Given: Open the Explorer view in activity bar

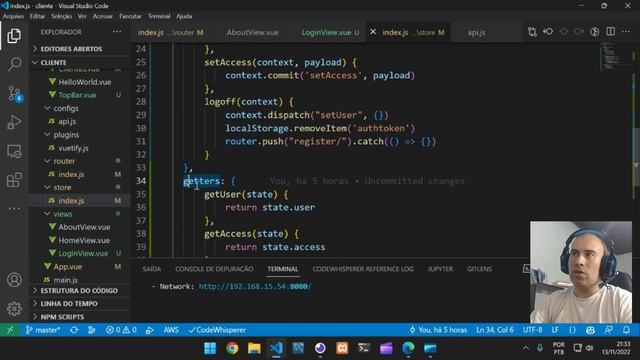Looking at the screenshot, I should 14,36.
